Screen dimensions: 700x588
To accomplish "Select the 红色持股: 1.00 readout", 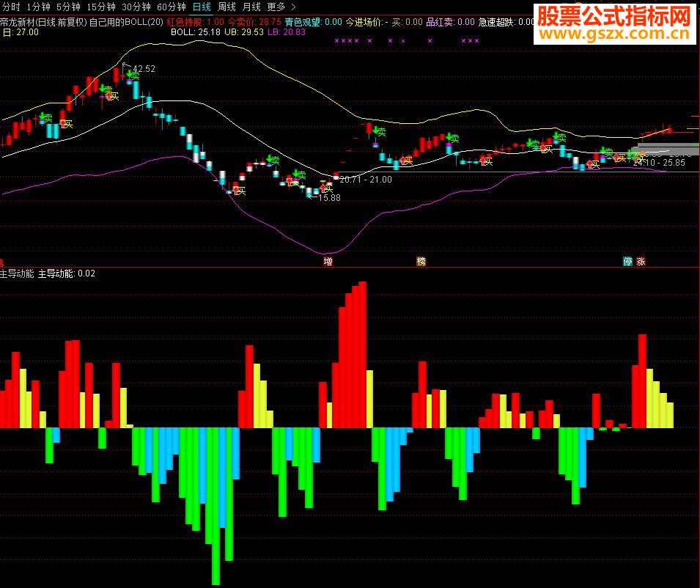I will pos(196,22).
